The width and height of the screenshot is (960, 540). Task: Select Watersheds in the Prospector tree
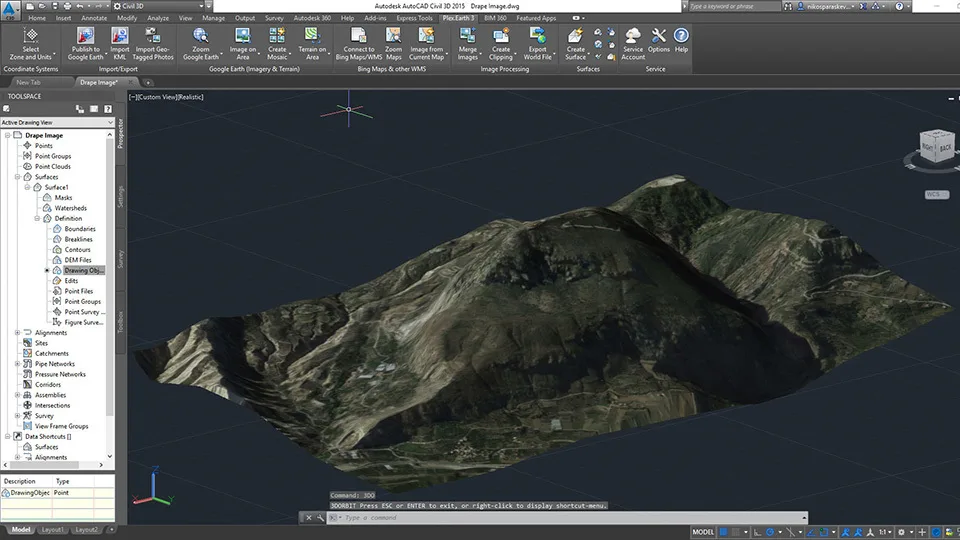[x=71, y=208]
